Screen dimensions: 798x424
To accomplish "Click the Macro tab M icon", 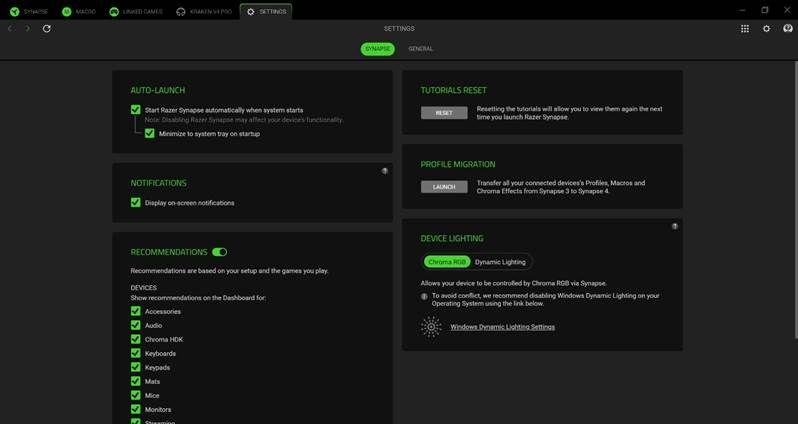I will 67,12.
